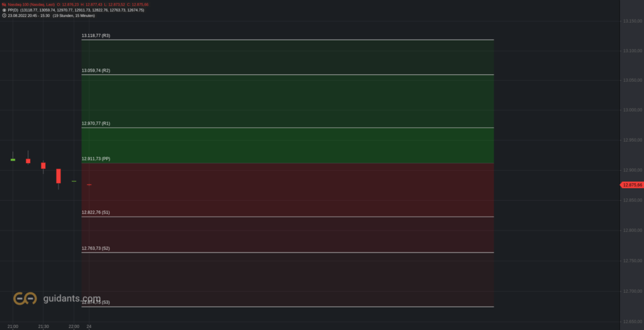Click the 12.674,75 (S3) support label
The image size is (644, 330).
(96, 302)
